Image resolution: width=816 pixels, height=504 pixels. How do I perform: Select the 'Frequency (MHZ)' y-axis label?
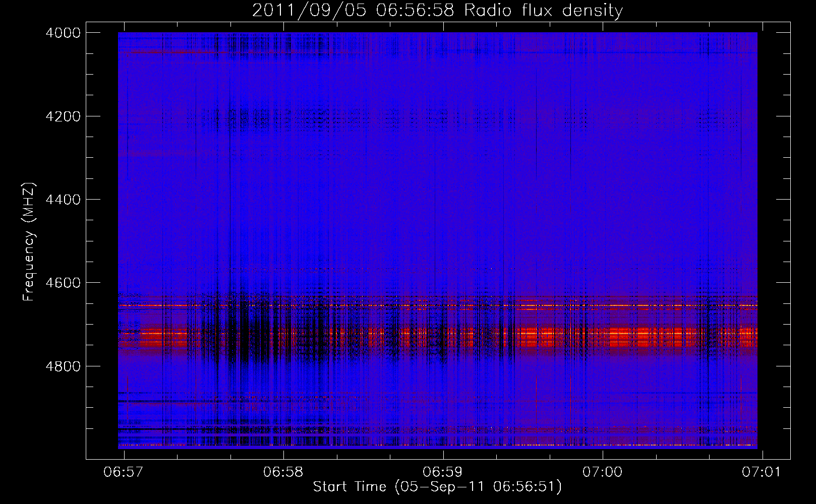pyautogui.click(x=29, y=241)
